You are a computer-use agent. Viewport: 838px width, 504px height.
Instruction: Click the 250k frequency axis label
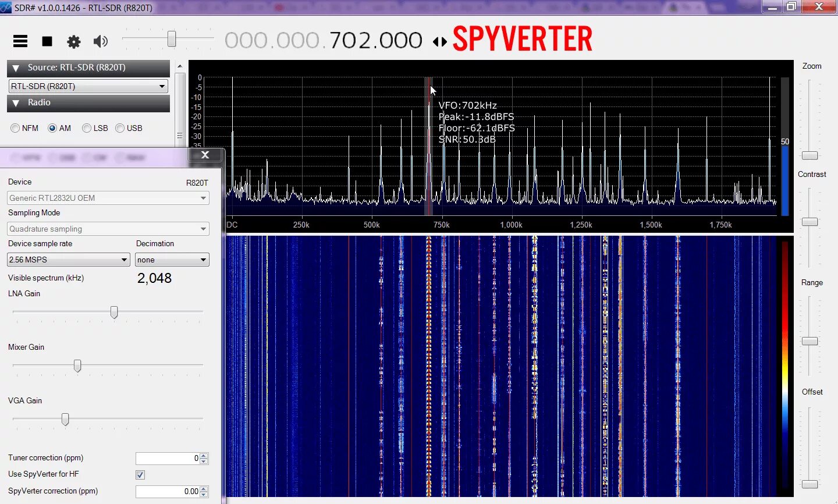pyautogui.click(x=301, y=225)
